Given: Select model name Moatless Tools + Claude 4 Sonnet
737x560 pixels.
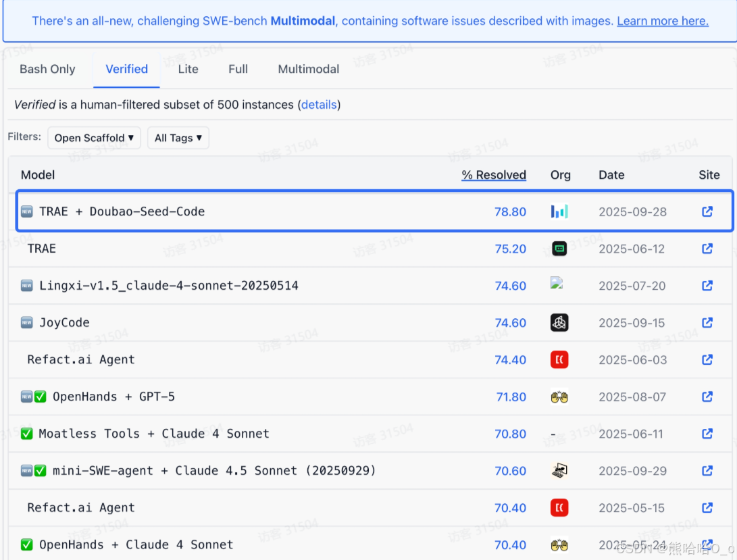Looking at the screenshot, I should [154, 434].
